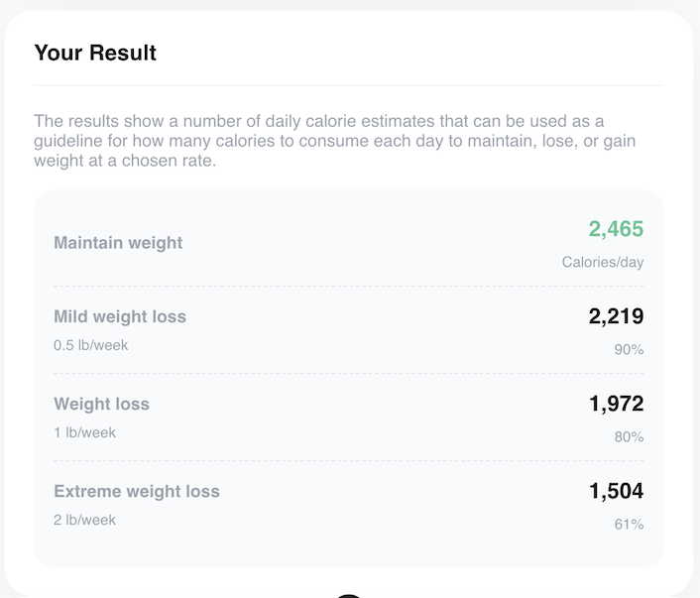Click the "Your Result" heading

click(95, 53)
